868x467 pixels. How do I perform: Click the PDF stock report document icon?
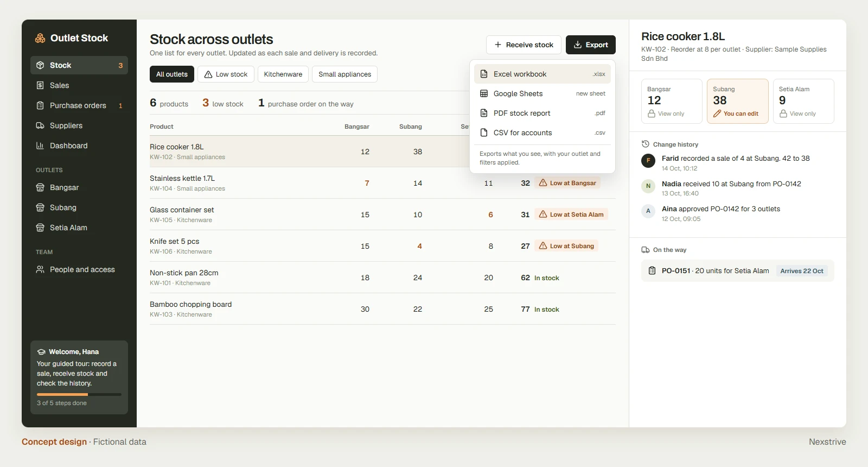coord(484,113)
